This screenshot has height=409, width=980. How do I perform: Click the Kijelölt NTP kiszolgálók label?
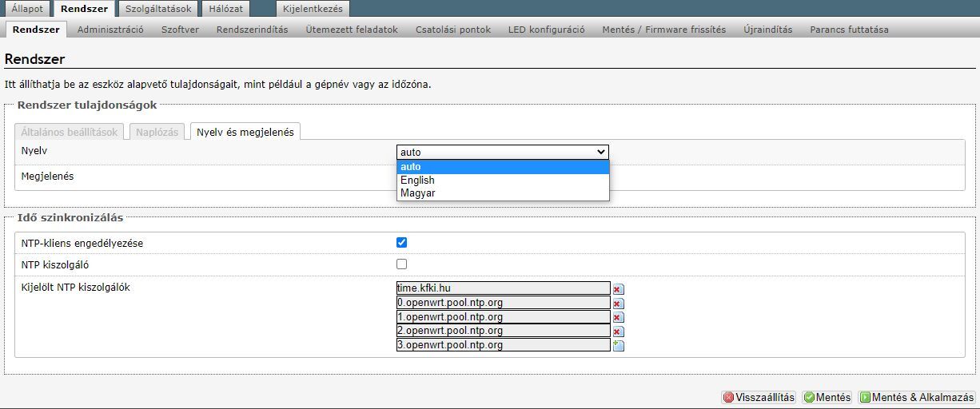[x=75, y=288]
